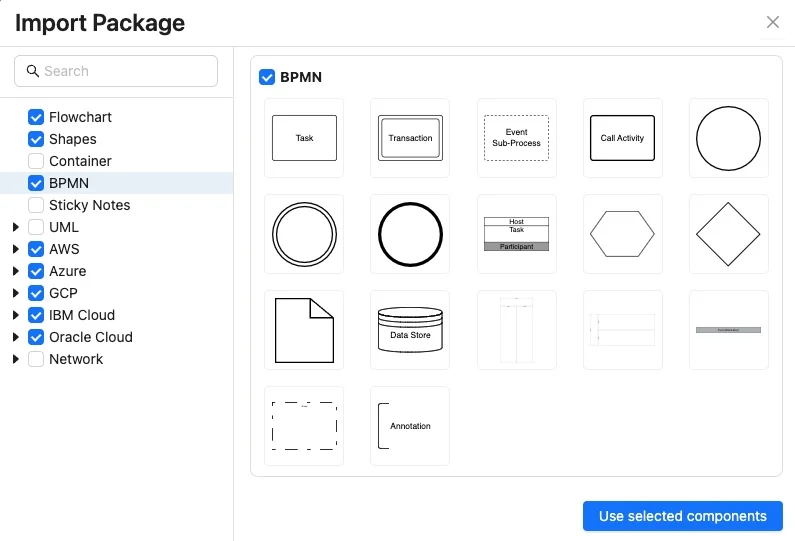Uncheck the GCP package checkbox
Viewport: 795px width, 541px height.
click(36, 293)
